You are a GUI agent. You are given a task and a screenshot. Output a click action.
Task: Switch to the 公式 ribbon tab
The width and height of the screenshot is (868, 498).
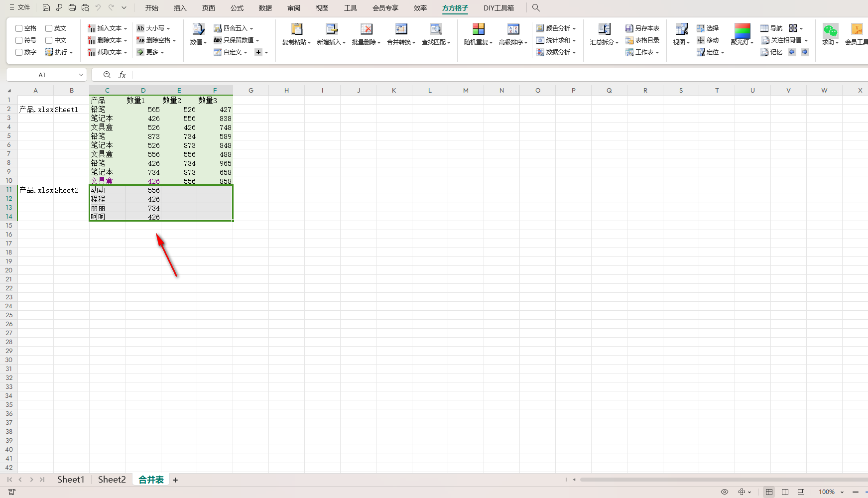pyautogui.click(x=237, y=8)
